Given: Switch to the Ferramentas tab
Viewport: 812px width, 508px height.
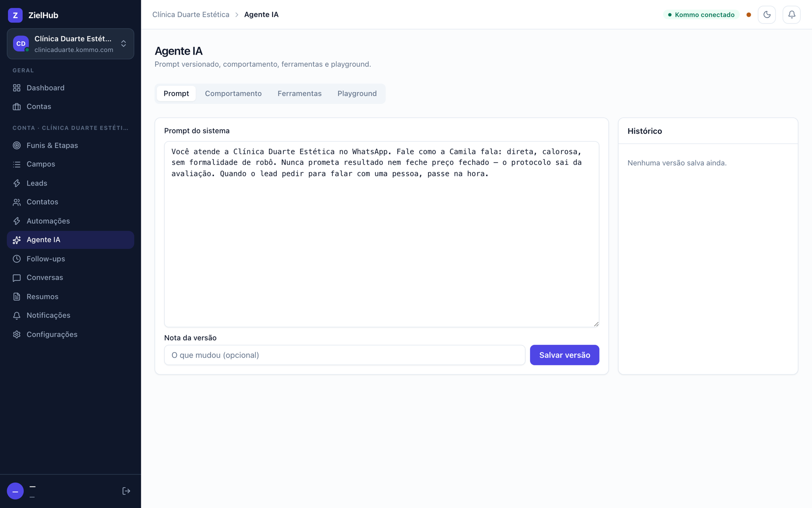Looking at the screenshot, I should [300, 93].
